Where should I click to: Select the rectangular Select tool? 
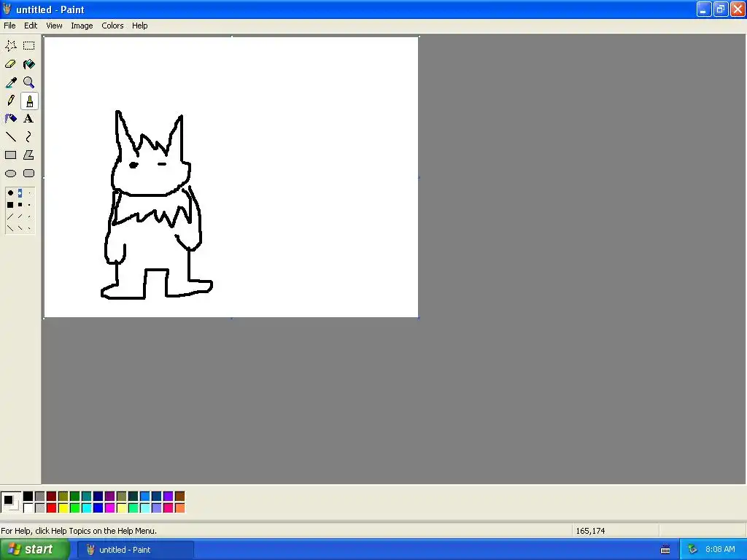pos(29,46)
